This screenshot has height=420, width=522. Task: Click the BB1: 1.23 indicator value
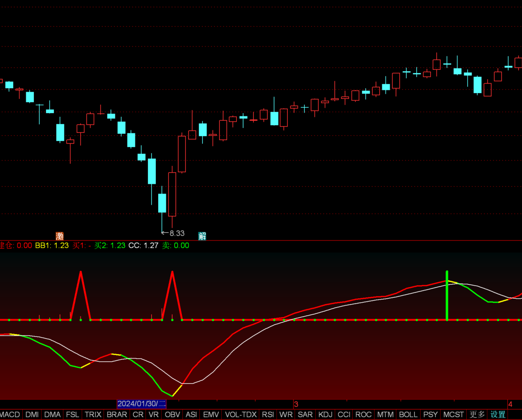point(52,245)
